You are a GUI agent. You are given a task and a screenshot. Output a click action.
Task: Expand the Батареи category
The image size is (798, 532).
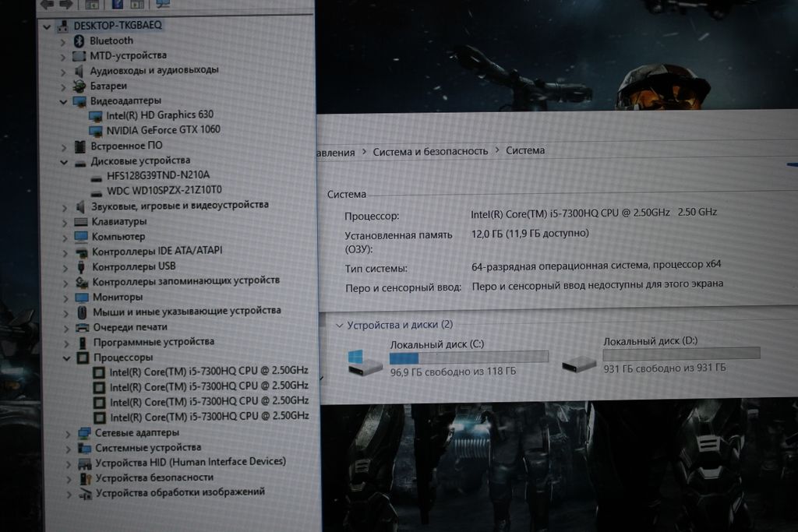click(x=63, y=86)
